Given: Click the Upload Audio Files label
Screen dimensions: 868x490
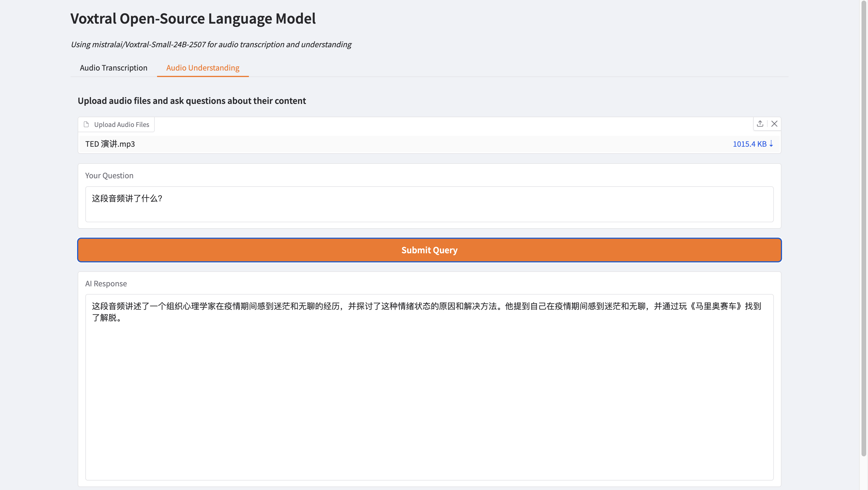Looking at the screenshot, I should click(121, 124).
